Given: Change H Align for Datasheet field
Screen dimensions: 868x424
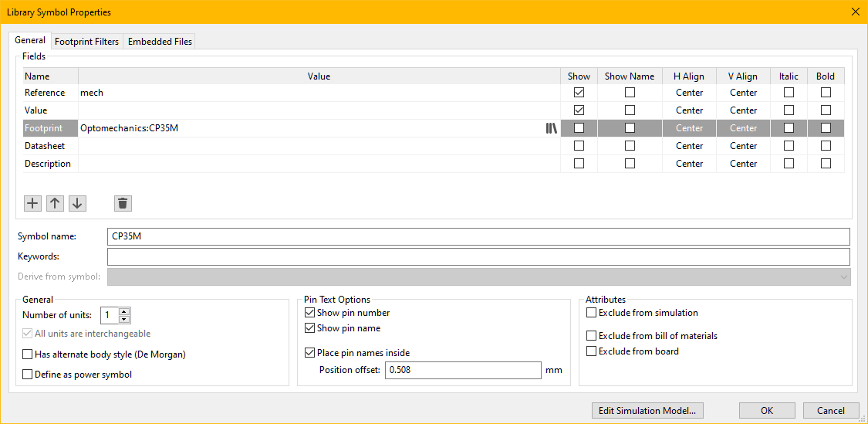Looking at the screenshot, I should click(x=689, y=146).
